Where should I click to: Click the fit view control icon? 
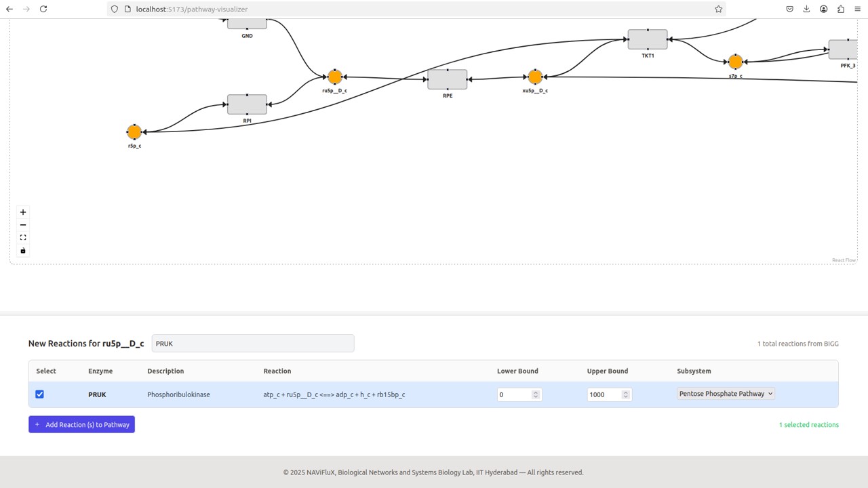pos(23,238)
